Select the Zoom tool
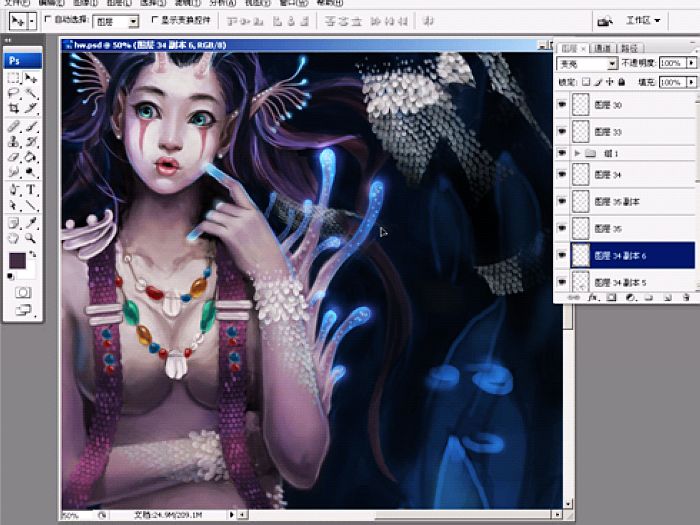This screenshot has width=700, height=525. pos(30,238)
